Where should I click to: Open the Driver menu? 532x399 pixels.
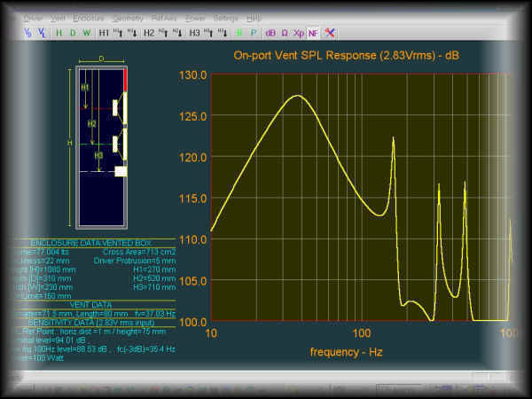coord(33,19)
